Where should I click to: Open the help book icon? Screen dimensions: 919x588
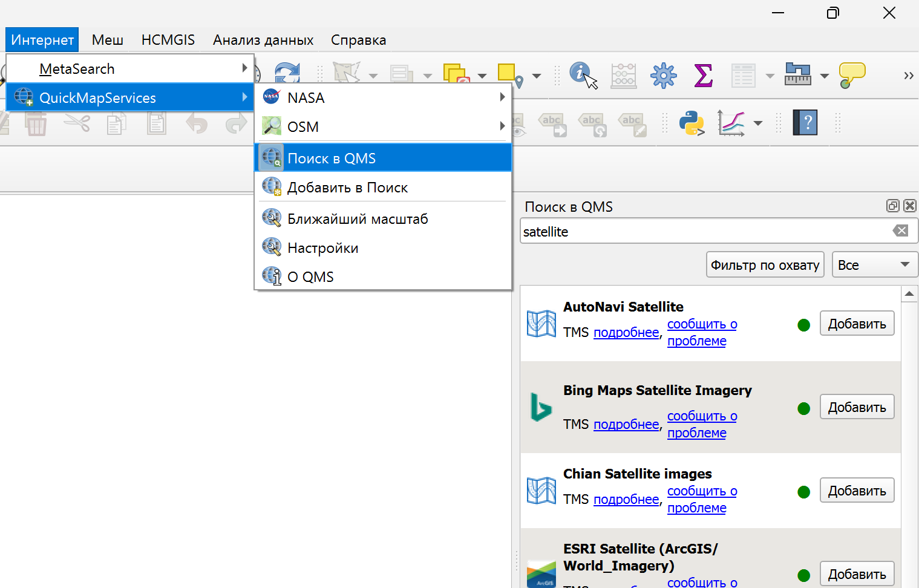(x=805, y=123)
